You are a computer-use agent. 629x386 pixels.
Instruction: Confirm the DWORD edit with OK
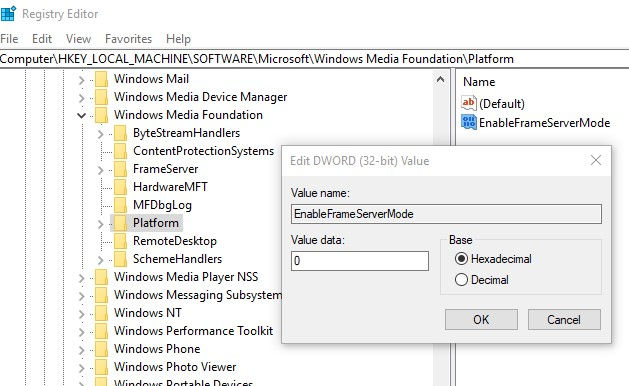481,319
